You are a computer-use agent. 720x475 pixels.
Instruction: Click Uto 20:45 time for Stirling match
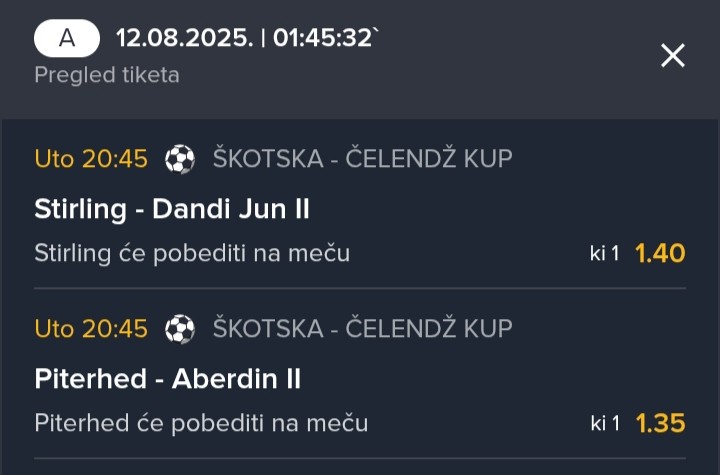coord(91,159)
